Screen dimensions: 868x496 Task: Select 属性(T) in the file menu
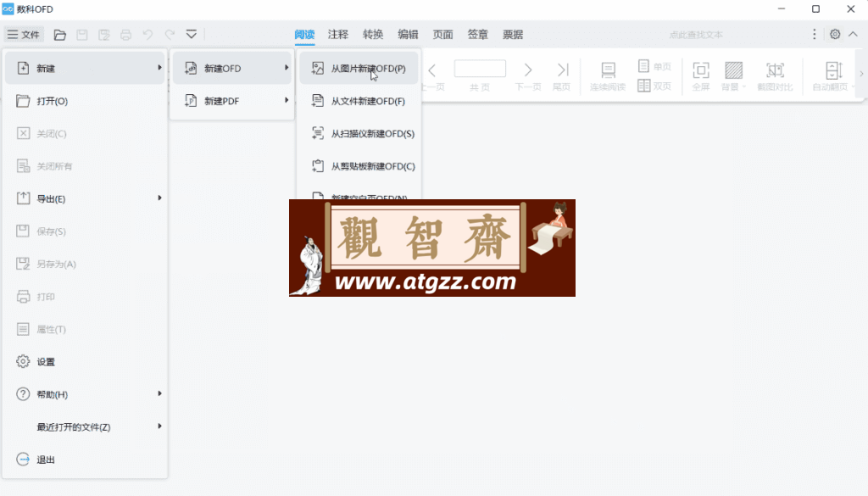click(x=86, y=329)
